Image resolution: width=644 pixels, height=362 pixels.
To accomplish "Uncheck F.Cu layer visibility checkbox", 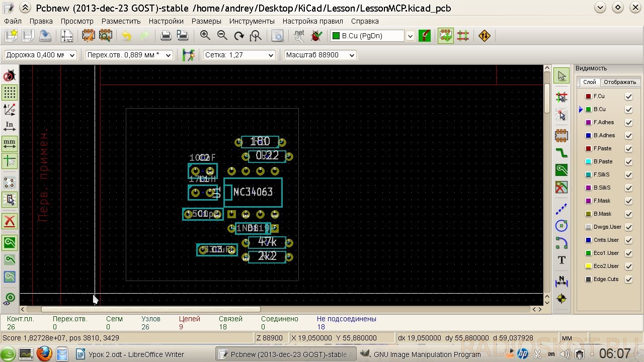I will pos(628,97).
